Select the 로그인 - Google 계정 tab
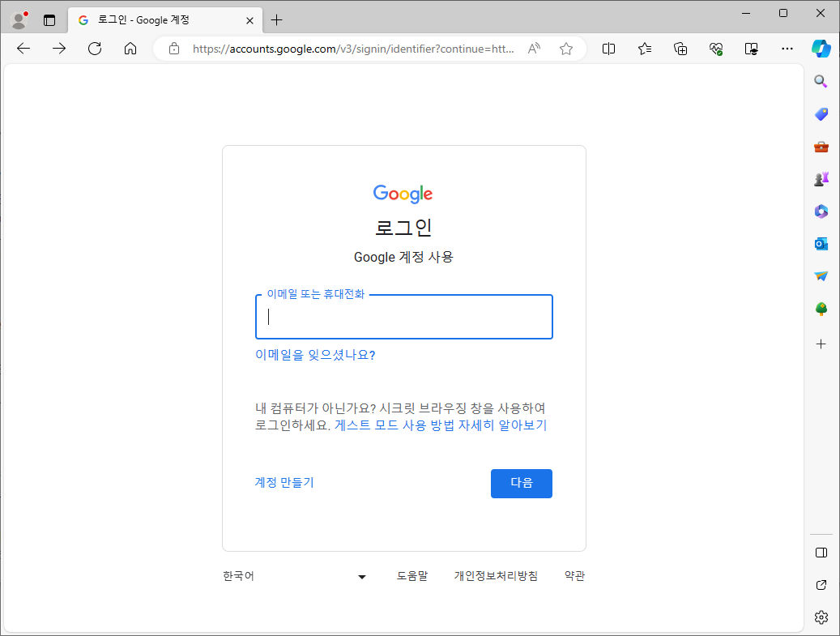The height and width of the screenshot is (636, 840). (165, 20)
